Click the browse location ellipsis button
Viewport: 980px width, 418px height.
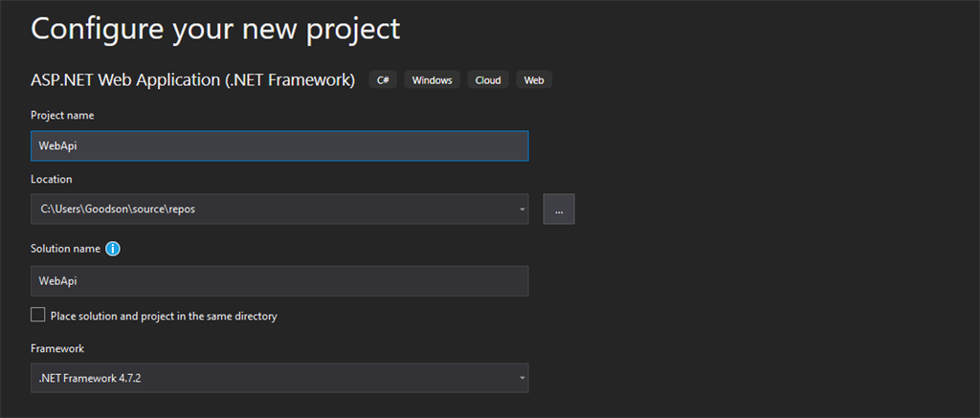point(559,209)
